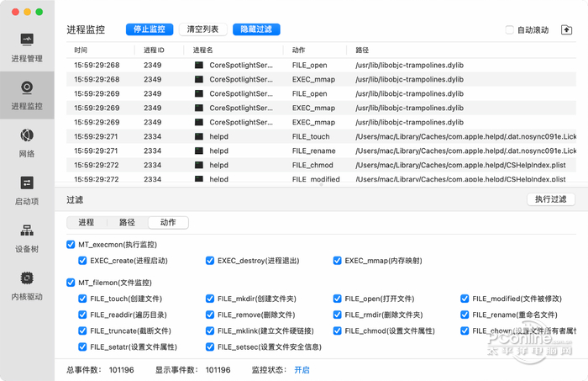Switch to the 路径 filter tab
588x381 pixels.
(x=127, y=222)
